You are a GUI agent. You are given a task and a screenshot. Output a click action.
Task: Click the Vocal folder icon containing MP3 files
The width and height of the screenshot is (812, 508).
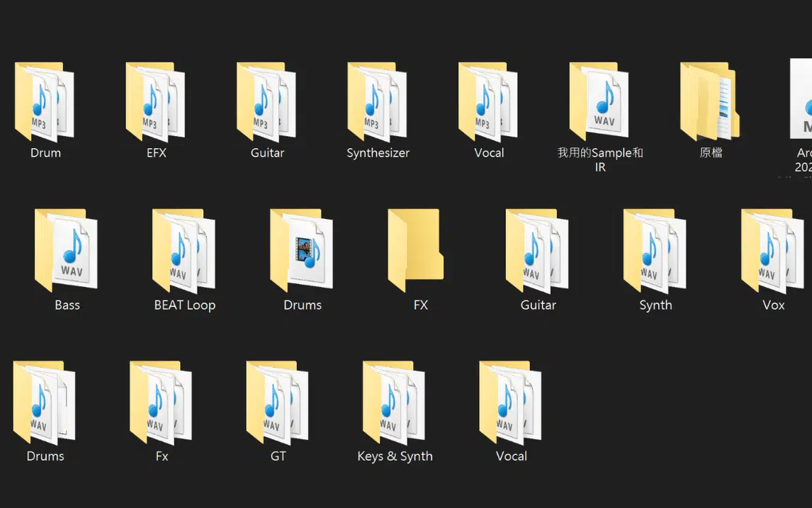coord(487,101)
